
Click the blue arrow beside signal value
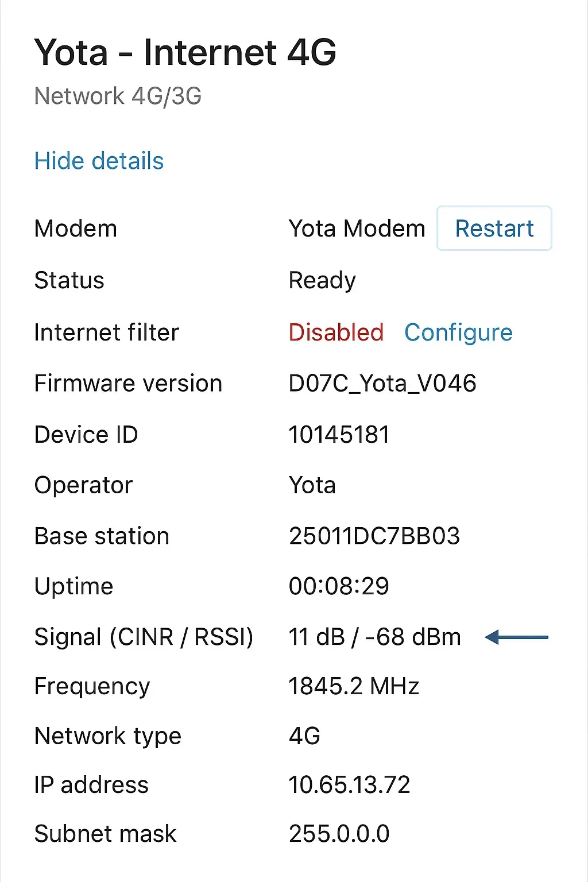(x=516, y=637)
